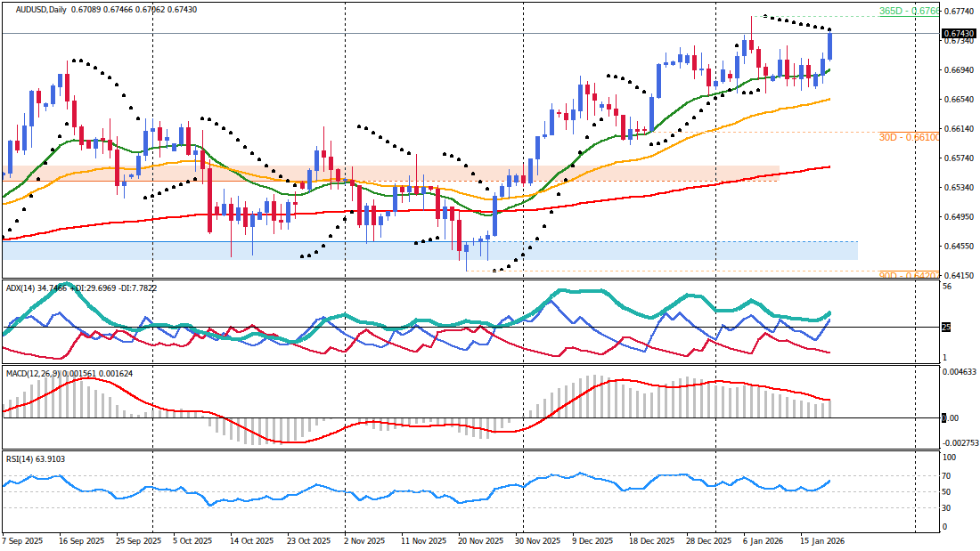Screen dimensions: 980x551
Task: Click the 0.64550 price axis value
Action: 958,247
